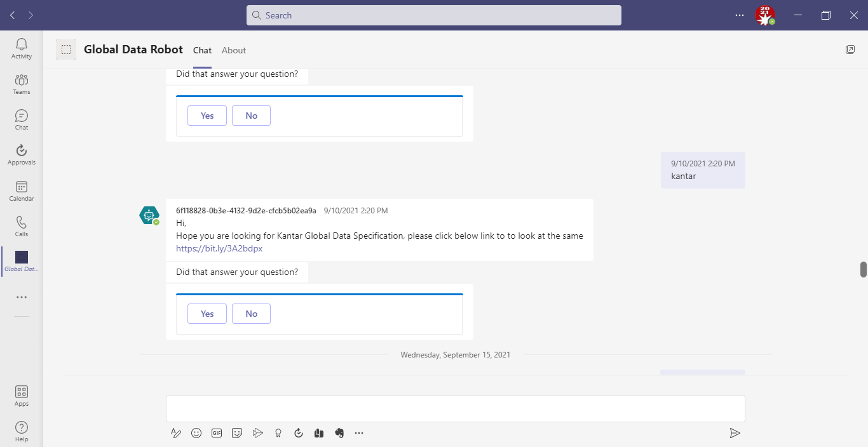Viewport: 868px width, 447px height.
Task: Go to Chat in the left rail
Action: tap(22, 119)
